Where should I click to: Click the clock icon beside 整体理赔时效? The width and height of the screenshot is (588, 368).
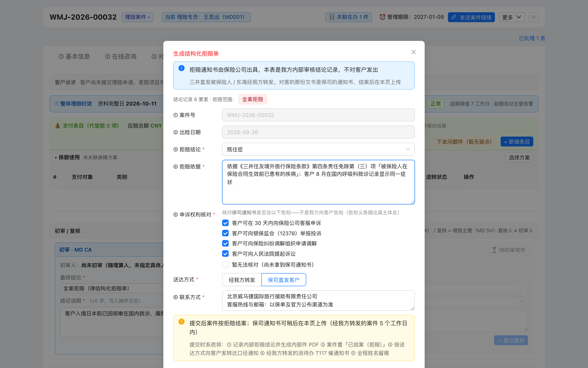point(57,104)
